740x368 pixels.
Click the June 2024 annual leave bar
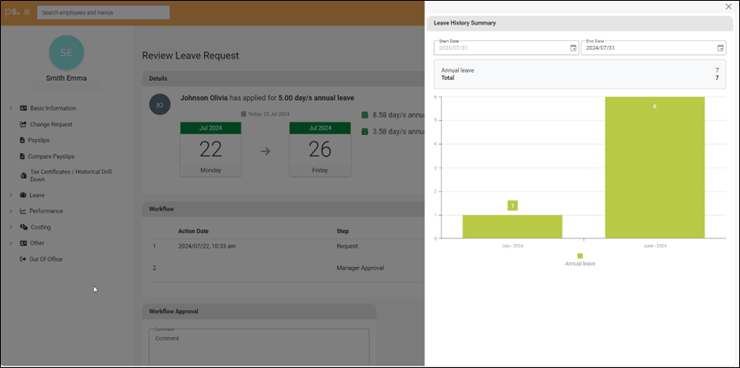tap(655, 167)
